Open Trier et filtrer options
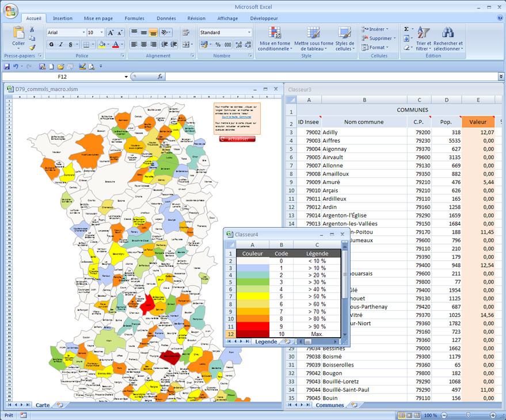Screen dimensions: 506x420 point(423,39)
